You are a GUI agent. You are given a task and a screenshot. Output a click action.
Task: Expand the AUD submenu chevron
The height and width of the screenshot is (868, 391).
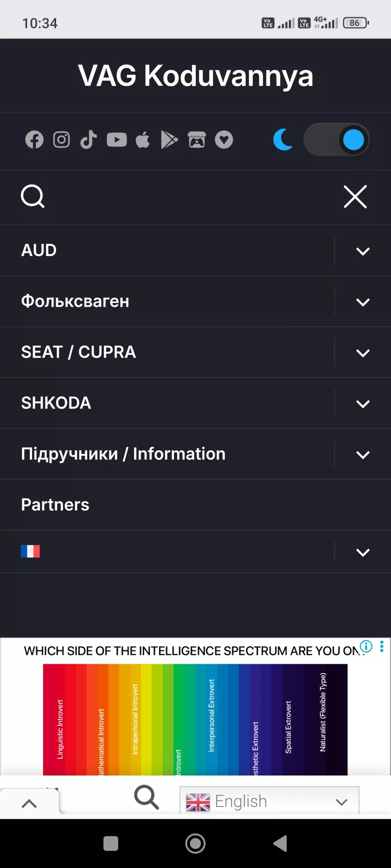coord(363,251)
